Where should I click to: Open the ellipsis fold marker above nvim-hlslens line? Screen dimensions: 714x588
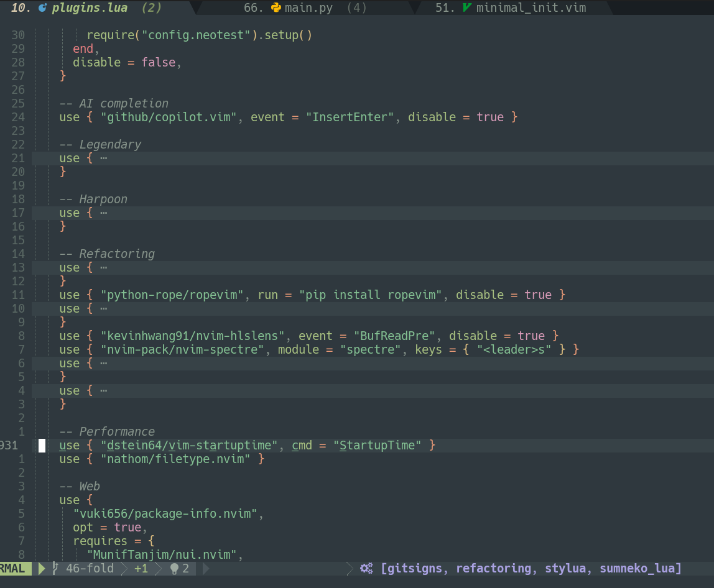(x=103, y=308)
